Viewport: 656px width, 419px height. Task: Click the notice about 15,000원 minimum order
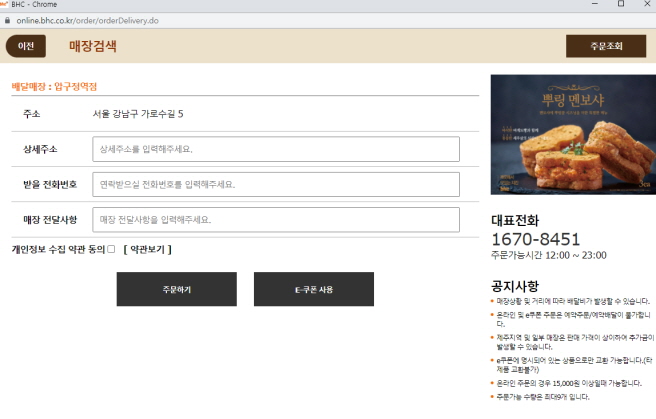pyautogui.click(x=569, y=383)
